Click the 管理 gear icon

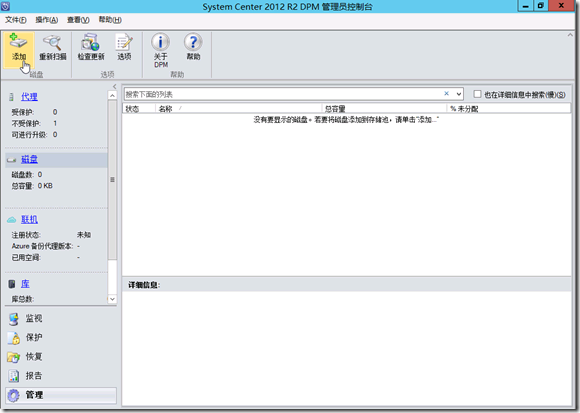pos(14,395)
